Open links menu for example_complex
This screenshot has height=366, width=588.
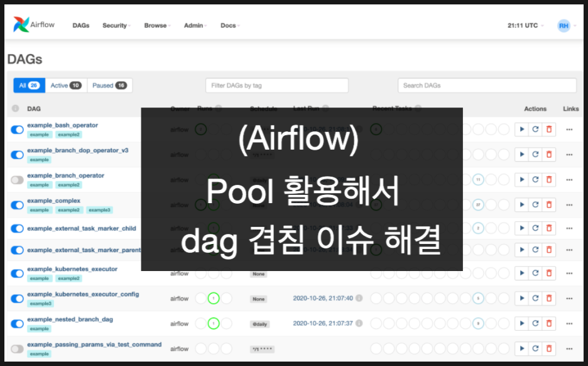[x=569, y=205]
